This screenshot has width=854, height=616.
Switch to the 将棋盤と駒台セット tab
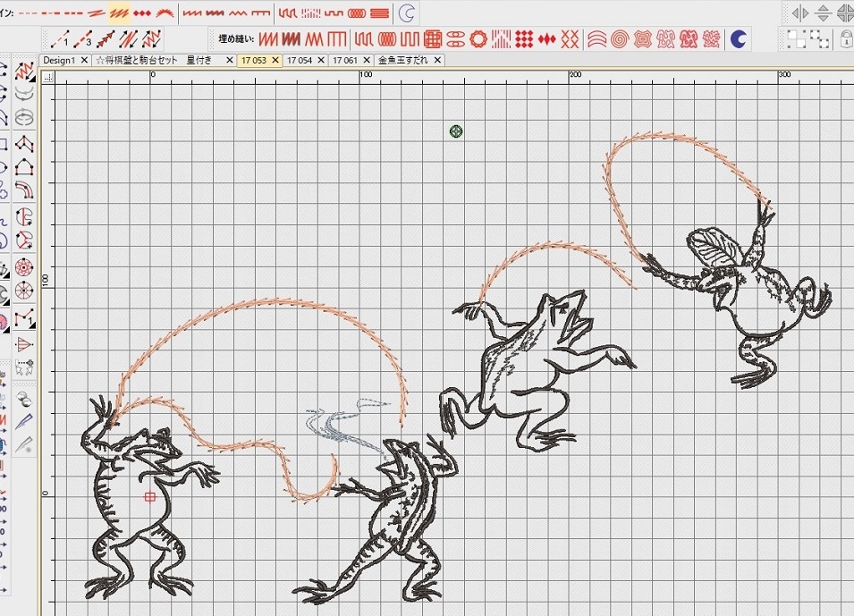(154, 61)
